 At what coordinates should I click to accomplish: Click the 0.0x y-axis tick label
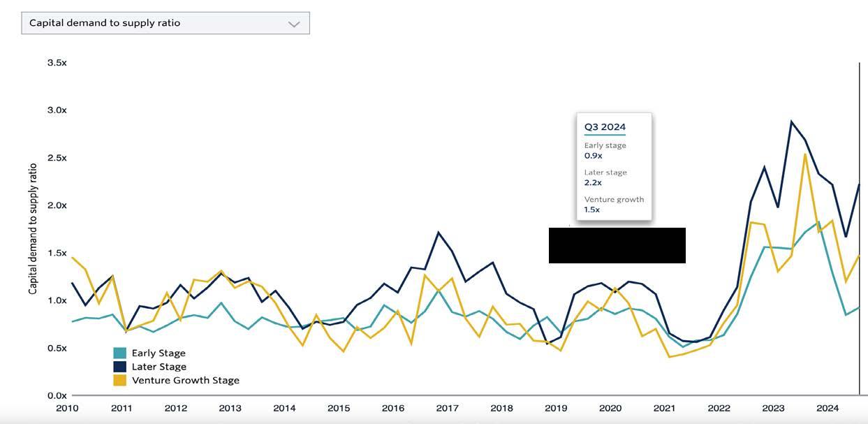click(57, 395)
